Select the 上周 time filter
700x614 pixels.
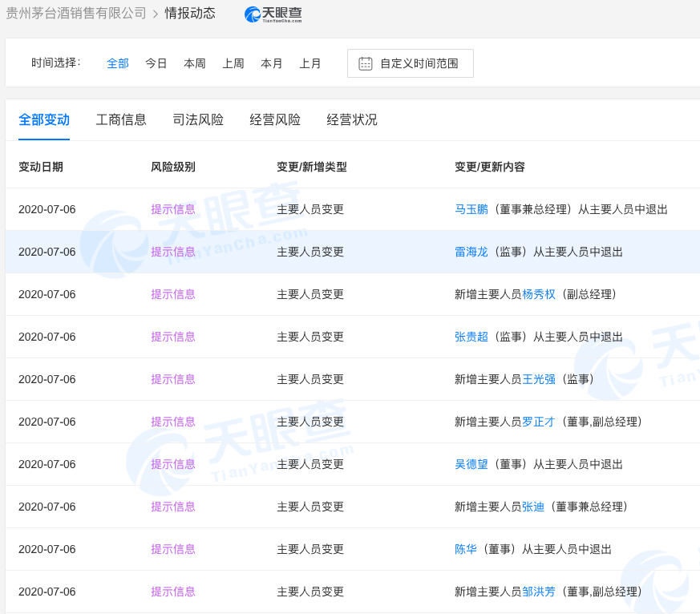pyautogui.click(x=233, y=63)
